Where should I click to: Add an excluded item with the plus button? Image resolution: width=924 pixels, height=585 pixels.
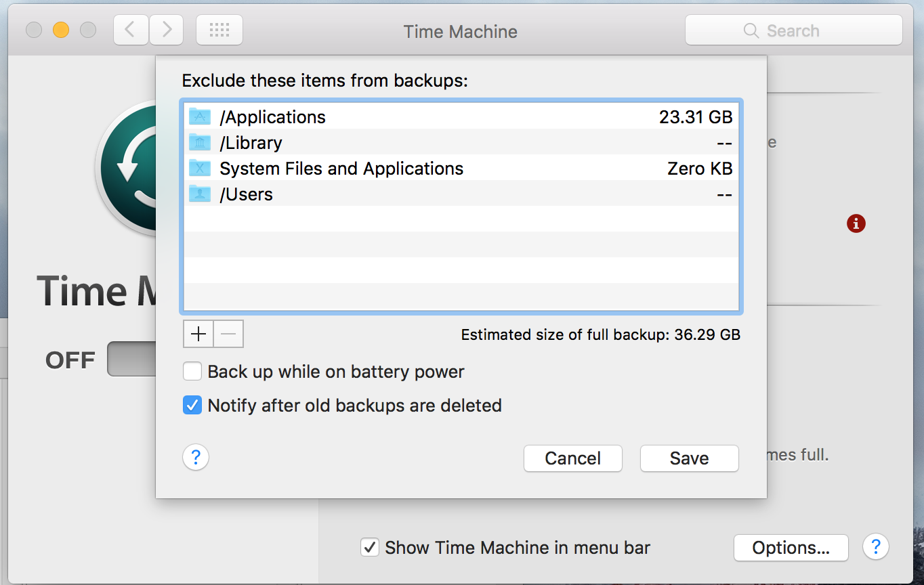(x=198, y=334)
